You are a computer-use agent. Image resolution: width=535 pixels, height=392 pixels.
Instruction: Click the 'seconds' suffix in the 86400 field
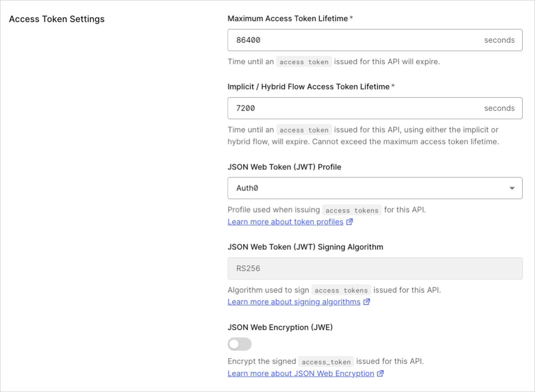[499, 40]
